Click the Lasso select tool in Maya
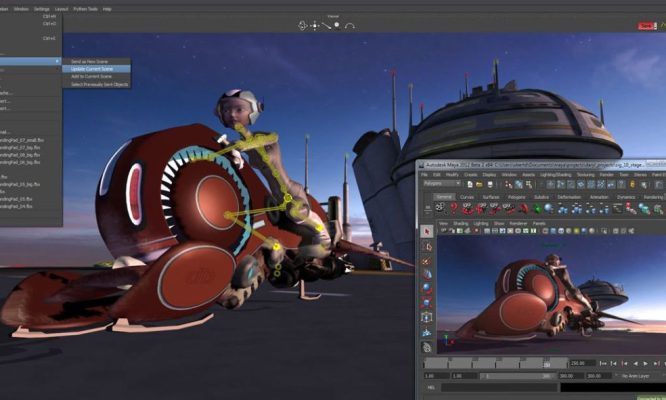 pos(427,245)
